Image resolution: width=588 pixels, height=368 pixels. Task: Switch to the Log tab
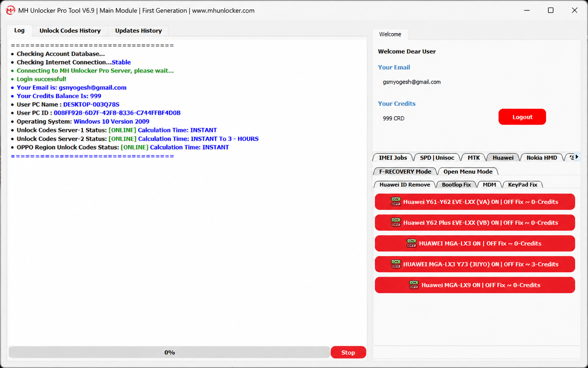(19, 30)
